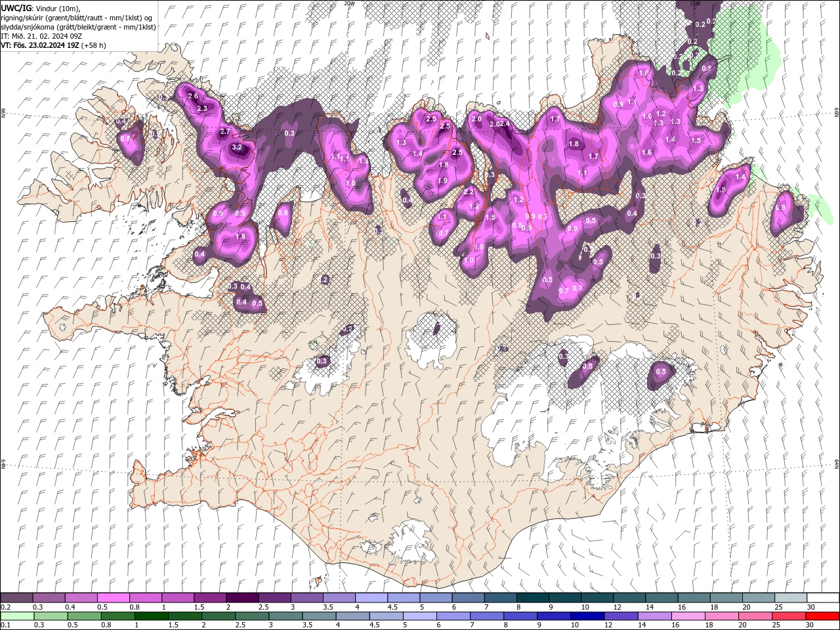Click the deep blue 10 swatch in lower legend
Viewport: 840px width, 630px height.
pos(587,616)
